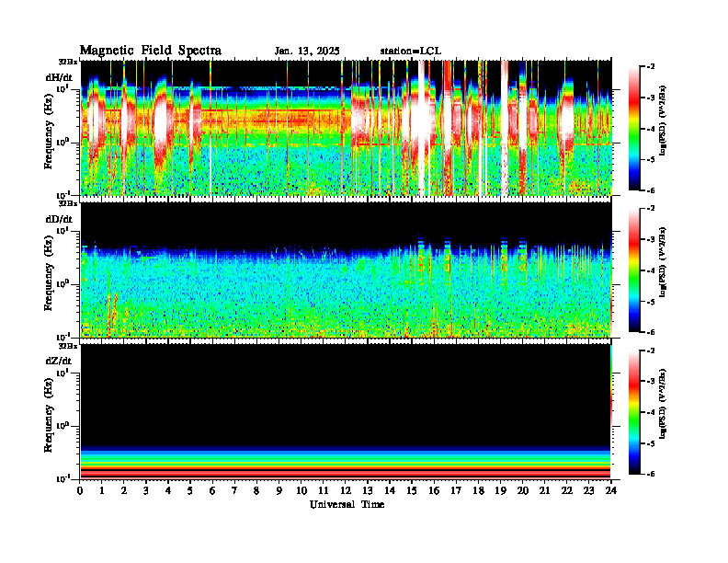Click the date "Jan. 13, 2025"
The image size is (728, 563).
[307, 52]
